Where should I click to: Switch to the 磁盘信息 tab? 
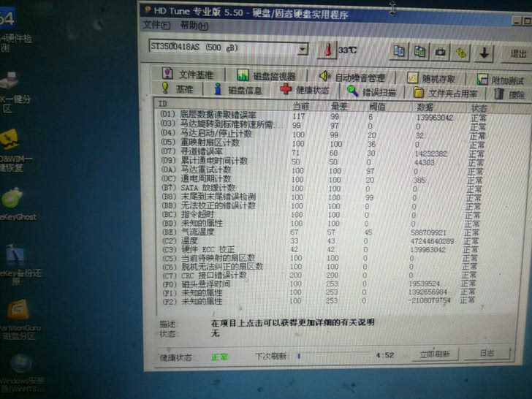[238, 90]
